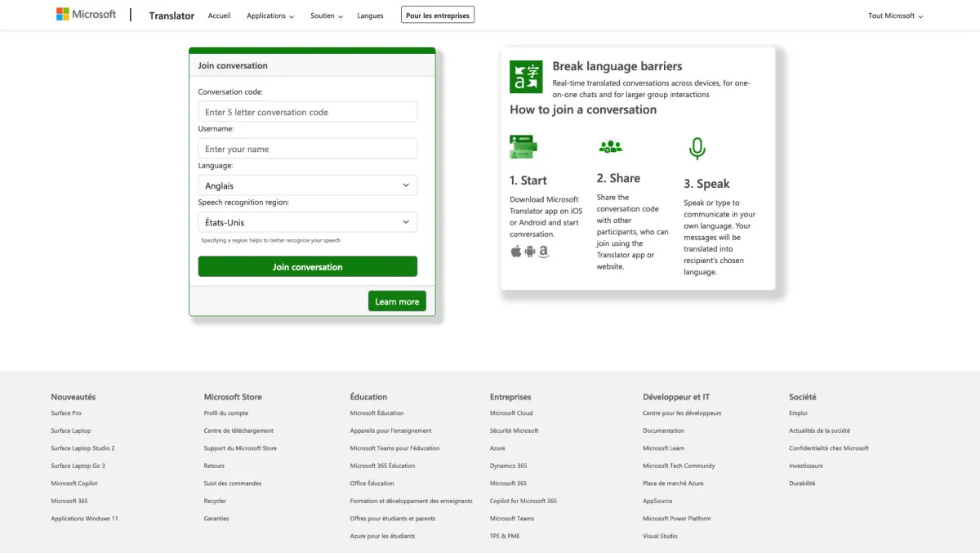Image resolution: width=980 pixels, height=553 pixels.
Task: Open the Microsoft Éducation link
Action: 376,413
